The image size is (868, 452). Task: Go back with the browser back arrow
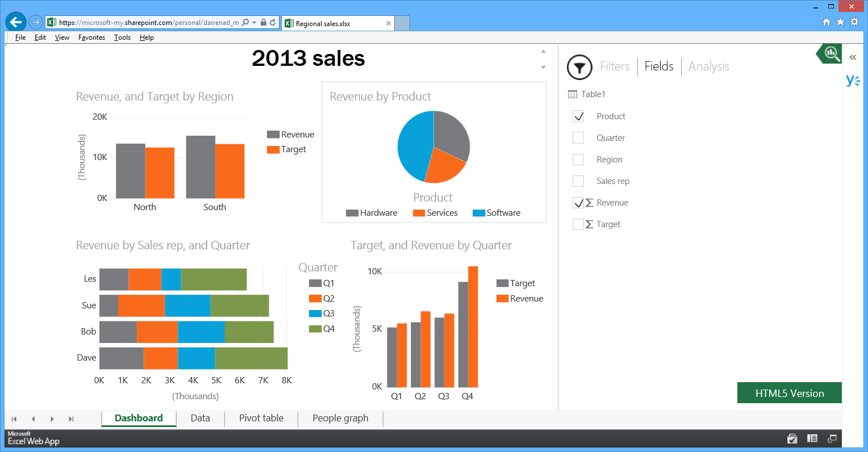(x=16, y=22)
